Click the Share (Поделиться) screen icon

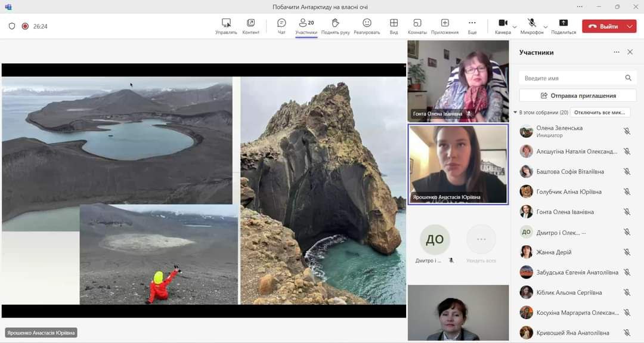(x=563, y=23)
